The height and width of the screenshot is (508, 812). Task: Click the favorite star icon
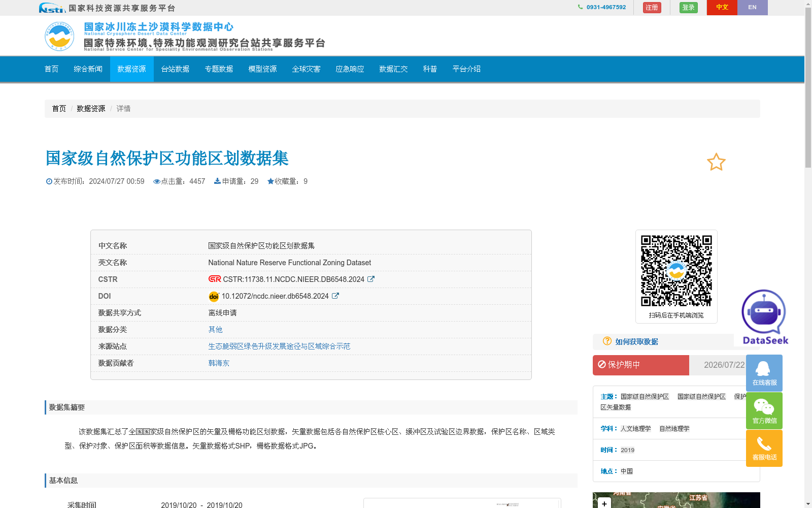716,162
